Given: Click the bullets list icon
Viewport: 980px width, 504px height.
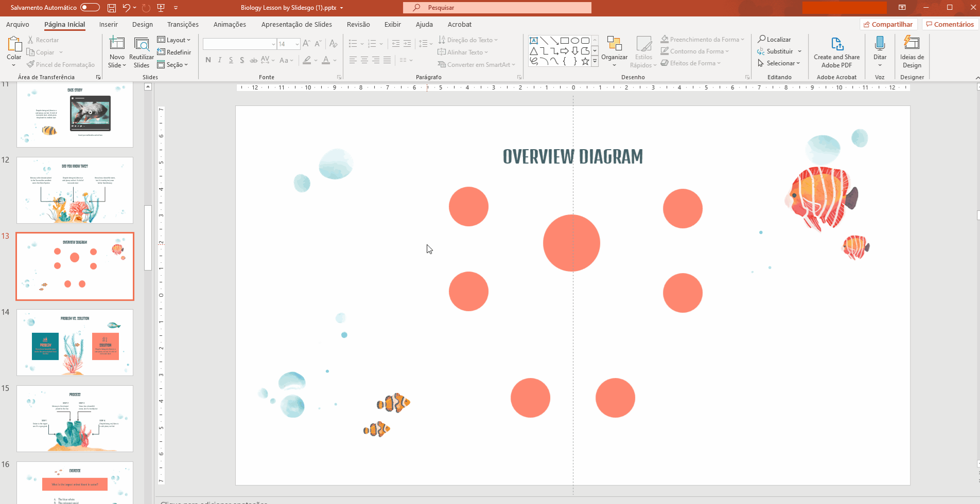Looking at the screenshot, I should [x=353, y=44].
